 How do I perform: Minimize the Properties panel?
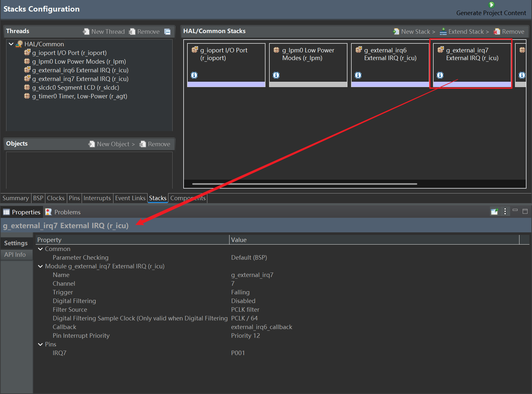click(515, 210)
